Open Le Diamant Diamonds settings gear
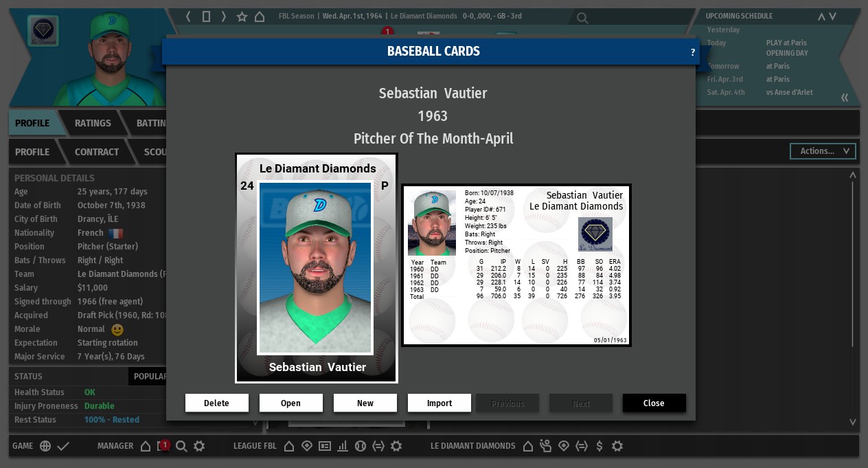Screen dimensions: 868x468 coord(617,446)
